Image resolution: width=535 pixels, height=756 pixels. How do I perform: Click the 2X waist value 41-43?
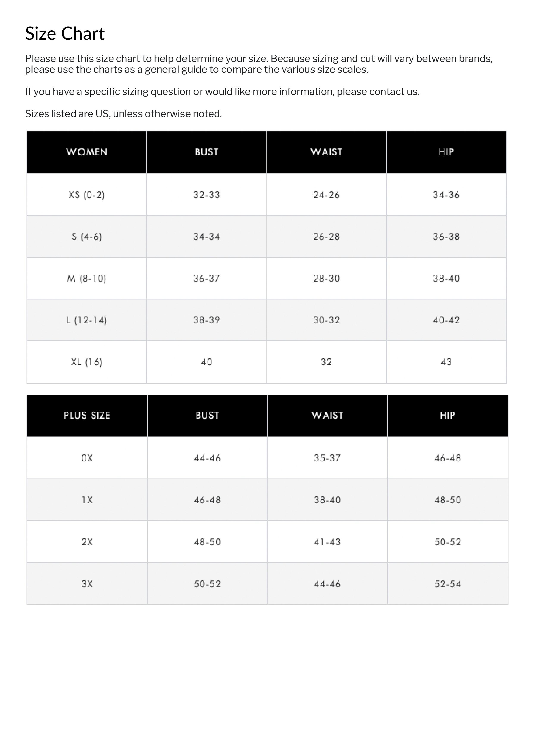coord(327,542)
